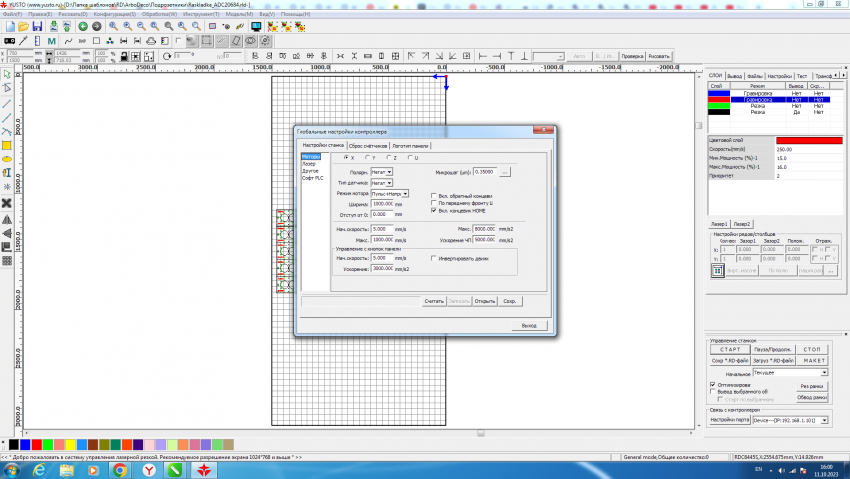Toggle the 'Вкл. концевик HOME' checkbox

coord(433,211)
